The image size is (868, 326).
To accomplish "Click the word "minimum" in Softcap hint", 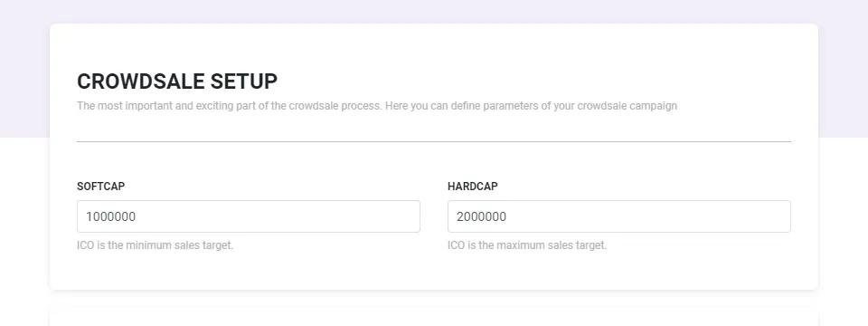I will point(148,245).
